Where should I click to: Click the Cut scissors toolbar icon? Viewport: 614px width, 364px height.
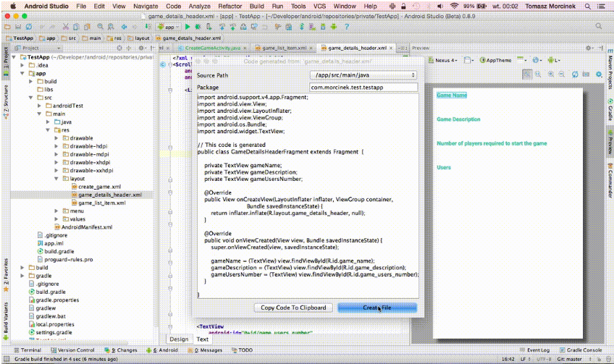(65, 27)
